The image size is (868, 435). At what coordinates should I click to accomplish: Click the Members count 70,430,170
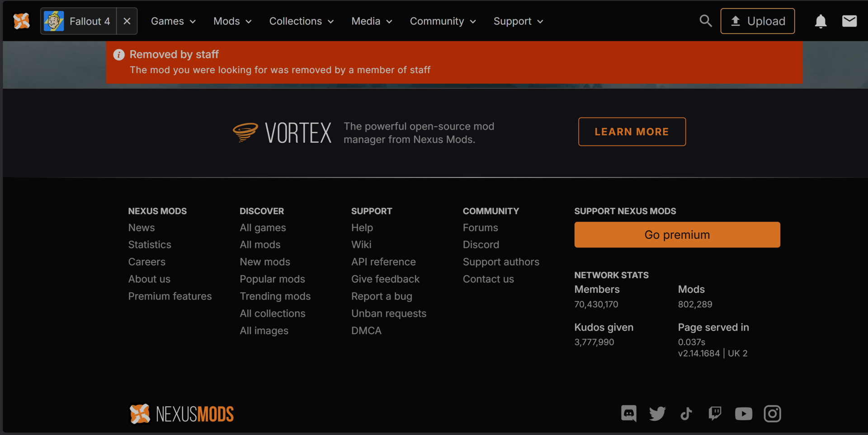(x=596, y=304)
